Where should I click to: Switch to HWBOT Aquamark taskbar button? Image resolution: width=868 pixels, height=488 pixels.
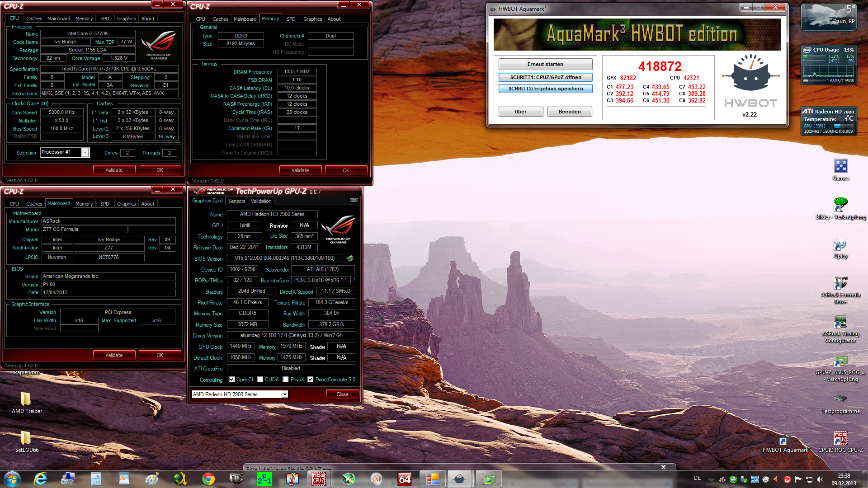point(459,479)
